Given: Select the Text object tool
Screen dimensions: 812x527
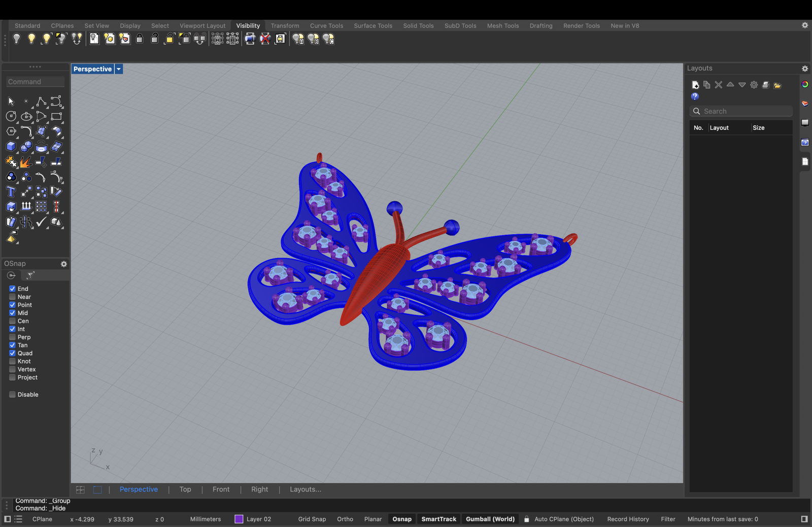Looking at the screenshot, I should [x=11, y=192].
